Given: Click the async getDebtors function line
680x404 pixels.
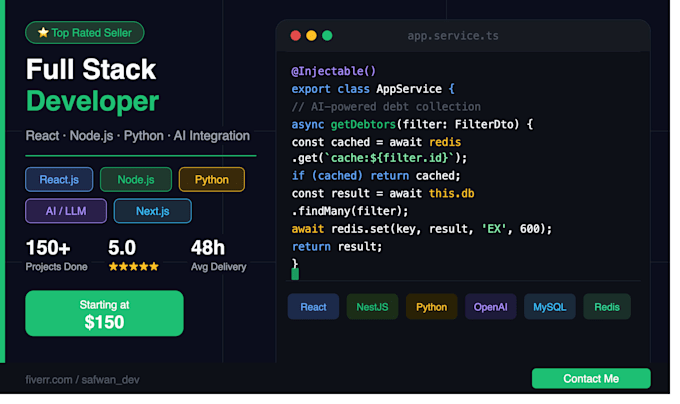Looking at the screenshot, I should (412, 124).
